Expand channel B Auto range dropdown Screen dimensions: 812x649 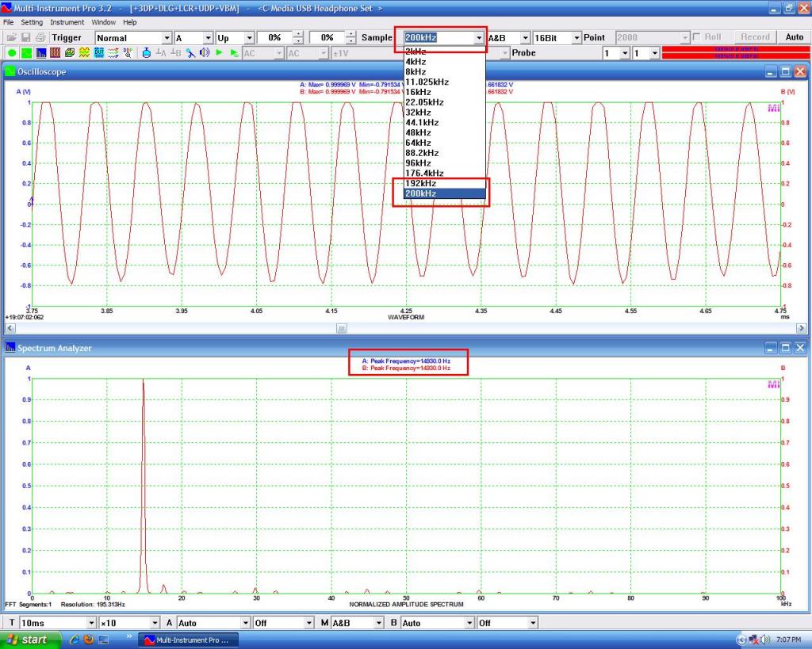pyautogui.click(x=469, y=623)
